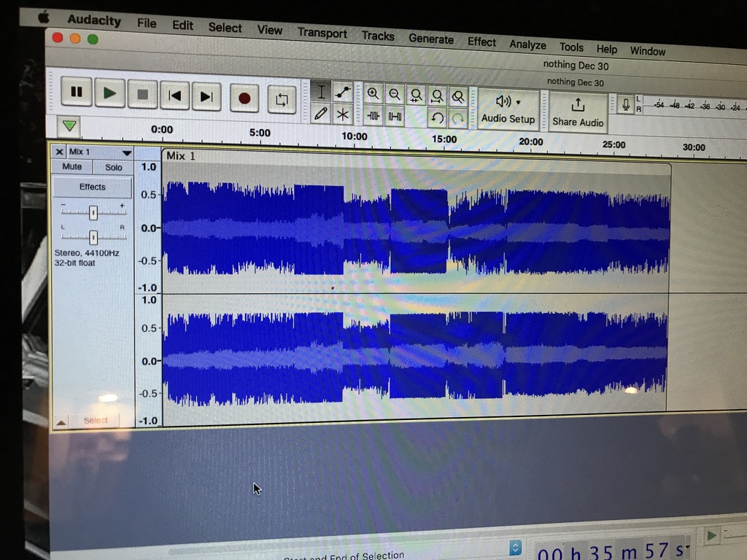
Task: Click the upper channel waveform
Action: (x=416, y=228)
